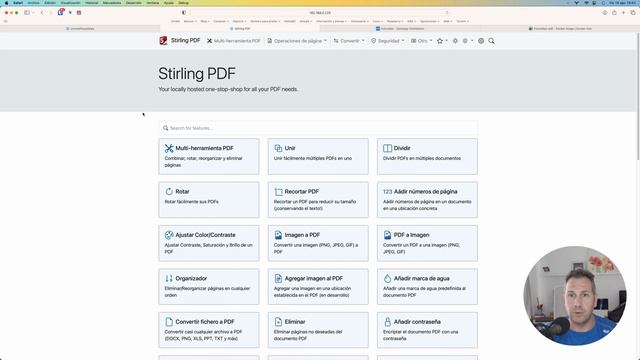The width and height of the screenshot is (640, 360).
Task: Click Safari's new tab plus icon
Action: 623,13
